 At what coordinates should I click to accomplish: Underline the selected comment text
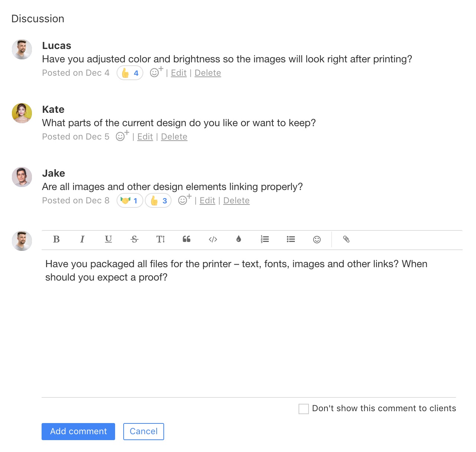(x=108, y=239)
